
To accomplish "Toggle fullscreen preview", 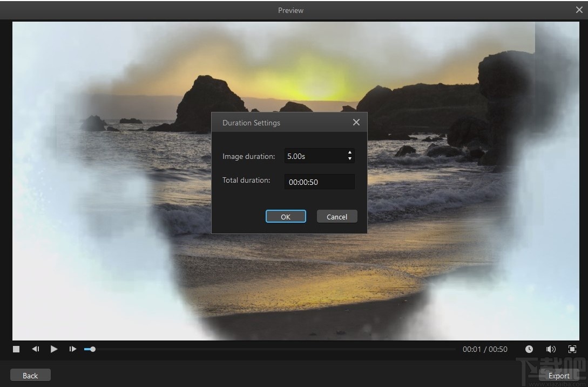I will (x=572, y=349).
